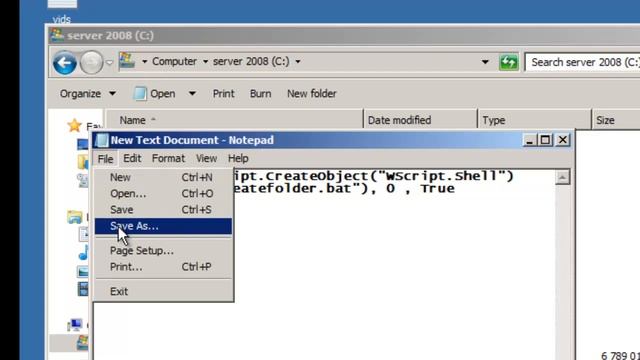Expand the dropdown arrow beside Open

[x=192, y=94]
